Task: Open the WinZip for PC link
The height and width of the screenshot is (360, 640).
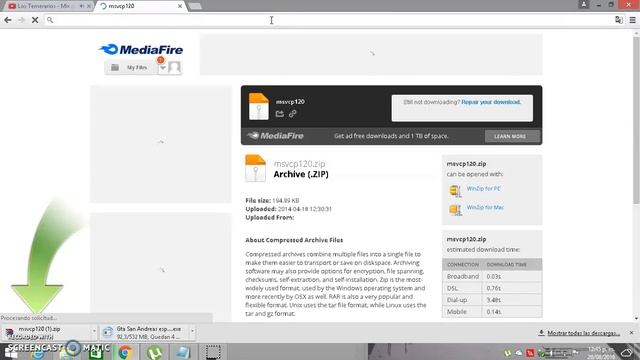Action: tap(483, 189)
